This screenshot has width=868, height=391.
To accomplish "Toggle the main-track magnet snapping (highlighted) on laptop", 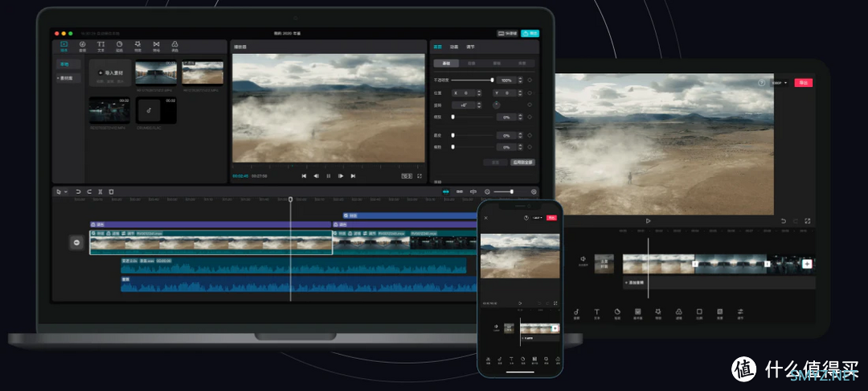I will 446,191.
